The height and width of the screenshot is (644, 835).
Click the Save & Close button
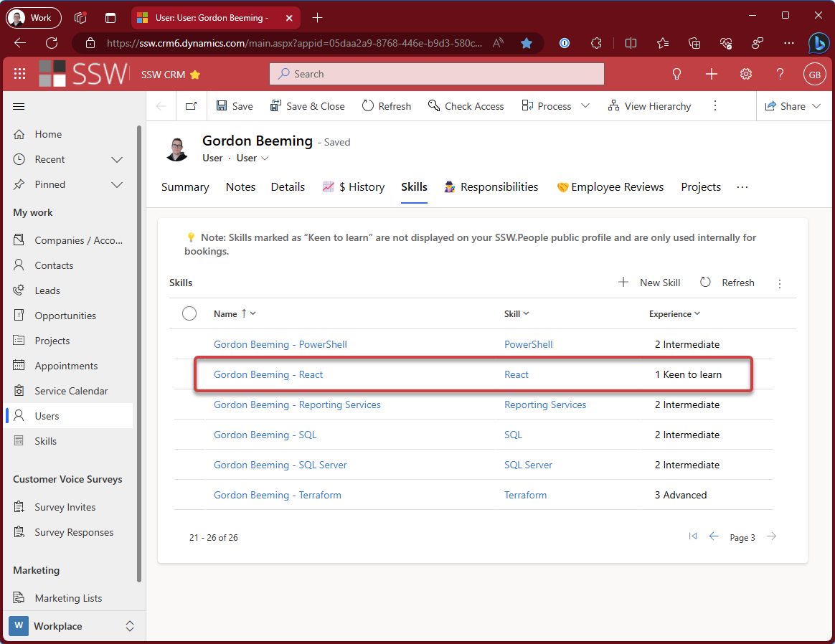click(307, 106)
